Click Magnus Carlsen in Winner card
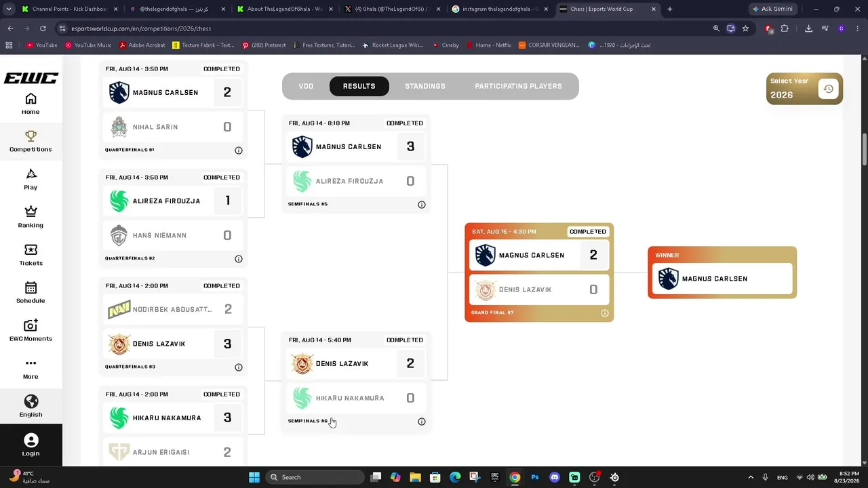Image resolution: width=868 pixels, height=488 pixels. click(722, 279)
